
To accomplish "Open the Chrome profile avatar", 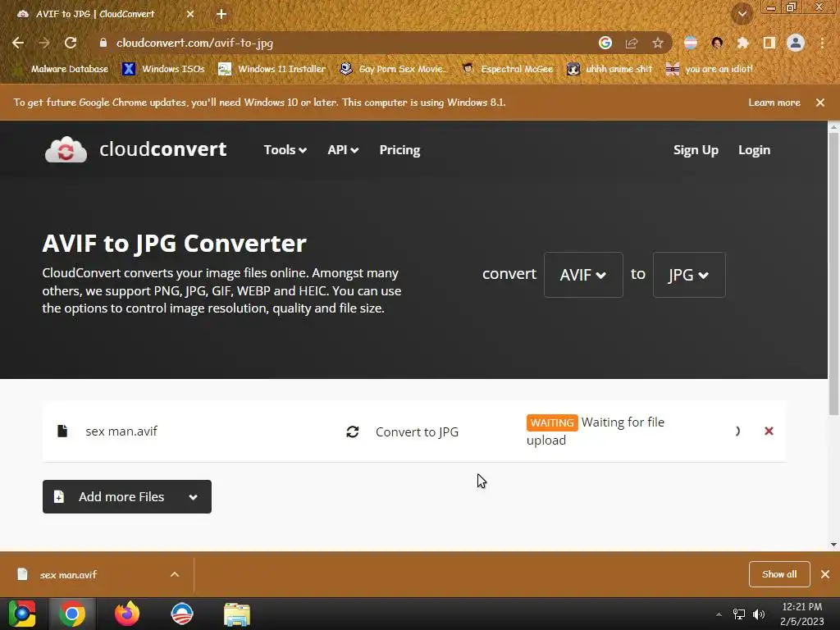I will (x=796, y=43).
